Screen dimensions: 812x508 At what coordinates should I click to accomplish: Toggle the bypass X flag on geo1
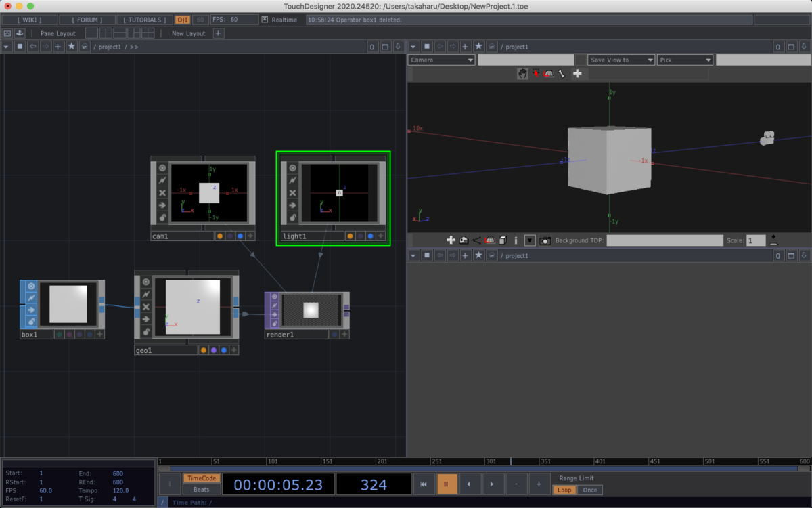(x=145, y=307)
